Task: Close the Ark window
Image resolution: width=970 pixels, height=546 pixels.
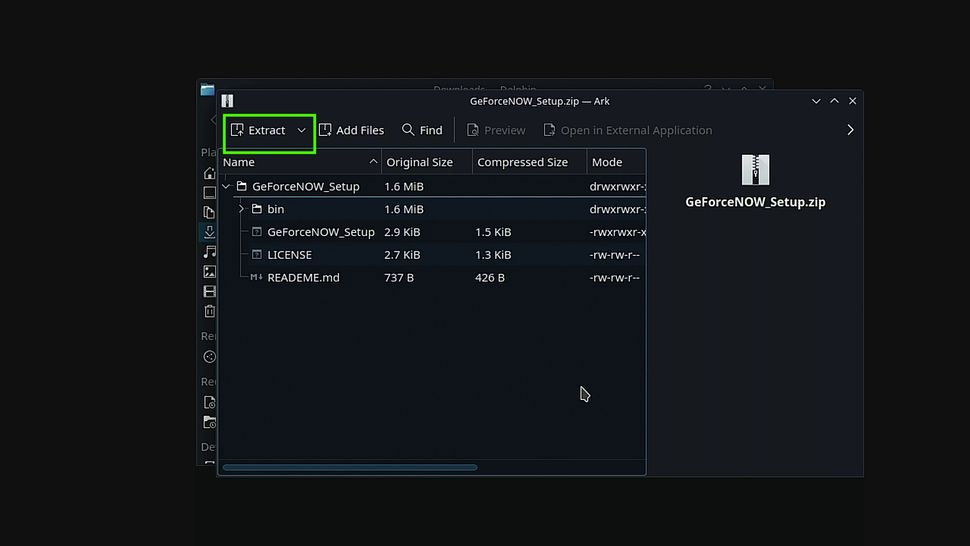Action: (x=852, y=101)
